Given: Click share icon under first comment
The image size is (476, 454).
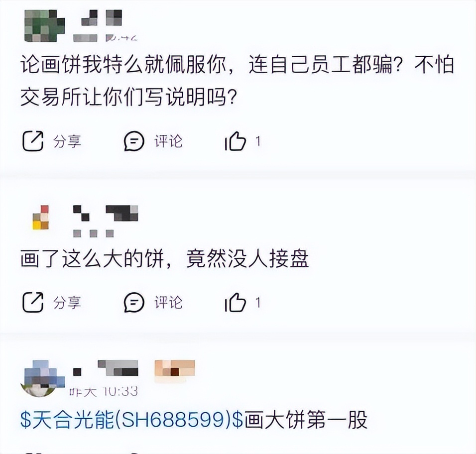Looking at the screenshot, I should [33, 141].
